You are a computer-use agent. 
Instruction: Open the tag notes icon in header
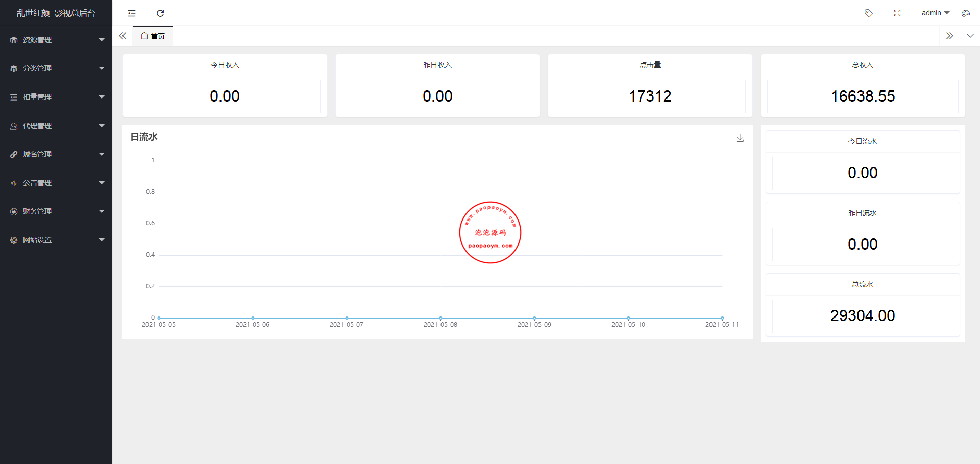(868, 13)
